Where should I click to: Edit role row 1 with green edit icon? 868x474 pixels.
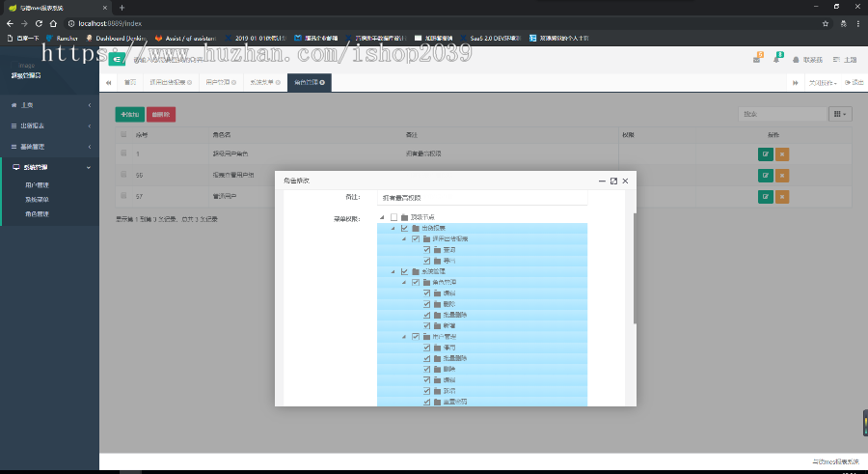(765, 154)
